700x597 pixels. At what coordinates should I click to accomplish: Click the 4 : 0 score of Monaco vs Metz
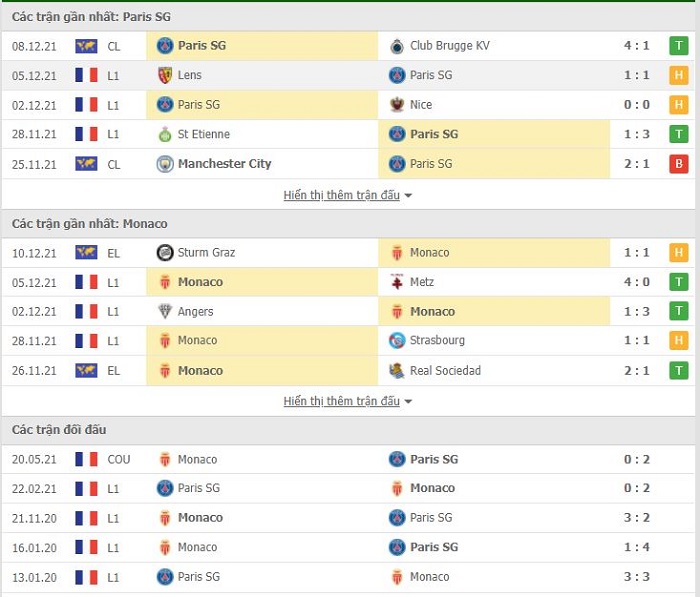(x=637, y=282)
